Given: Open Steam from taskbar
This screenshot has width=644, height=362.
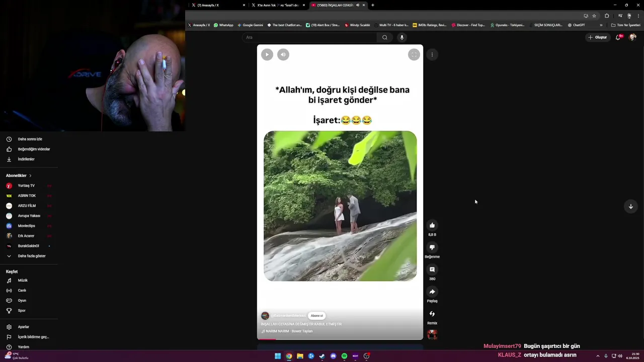Looking at the screenshot, I should click(322, 356).
